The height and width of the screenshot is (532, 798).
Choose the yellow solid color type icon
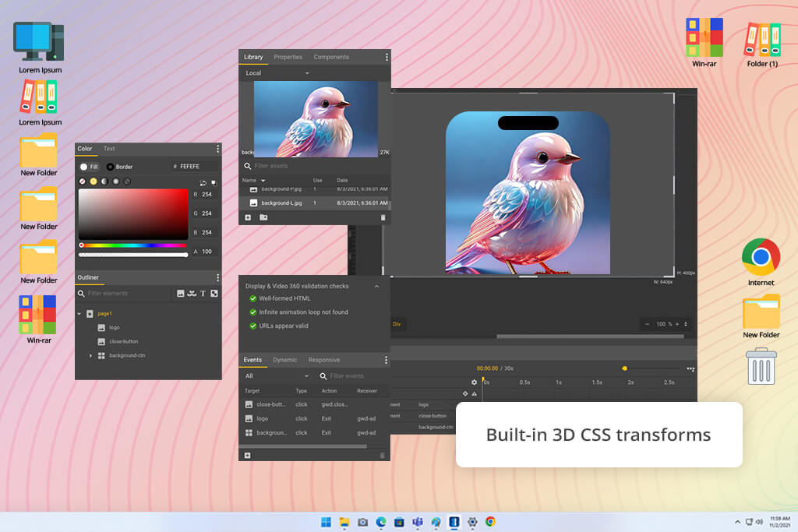(x=94, y=181)
